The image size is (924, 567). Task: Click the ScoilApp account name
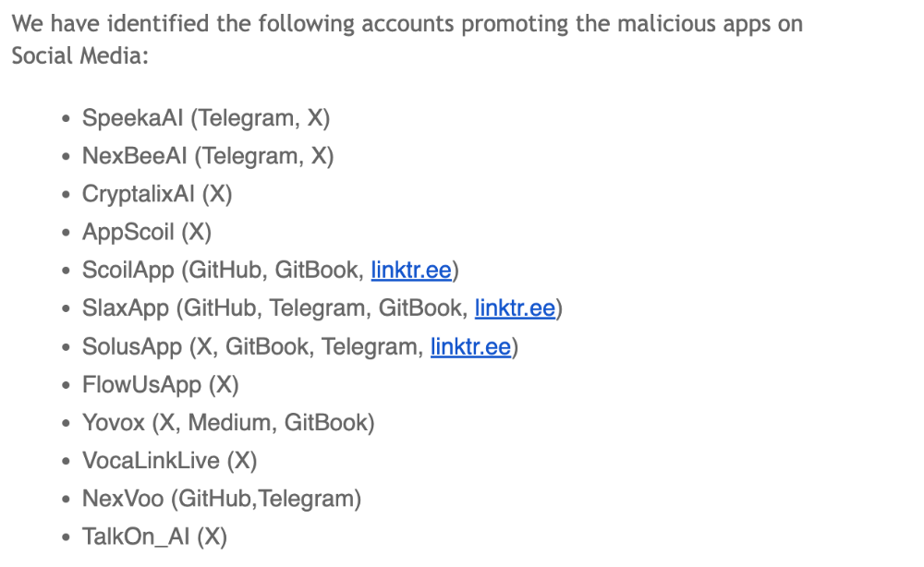click(128, 271)
